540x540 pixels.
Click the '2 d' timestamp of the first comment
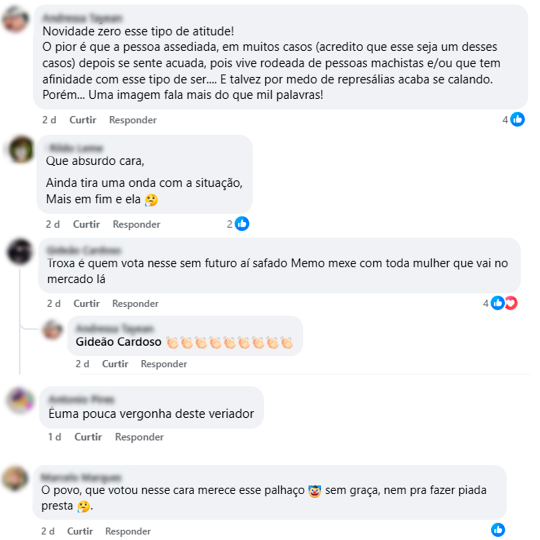coord(49,120)
